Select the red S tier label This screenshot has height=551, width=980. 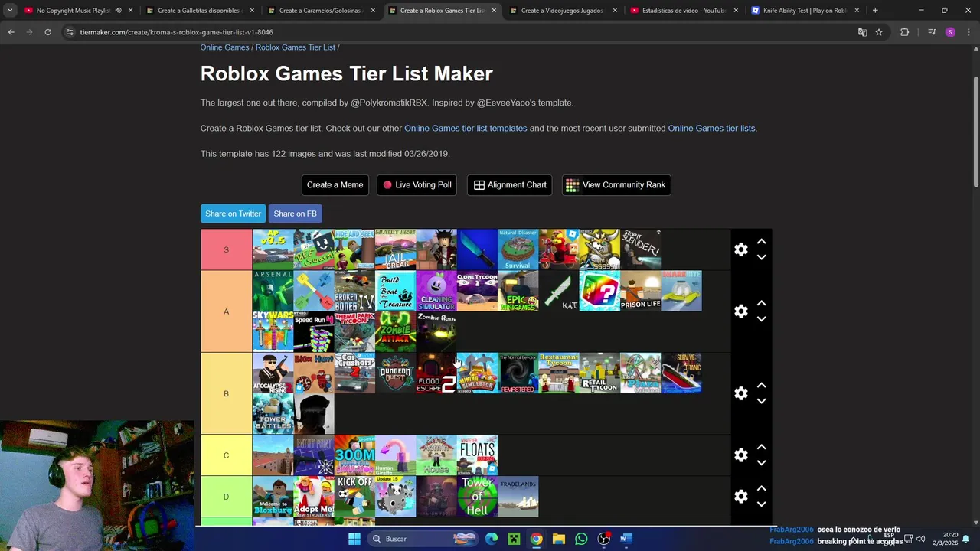(226, 249)
